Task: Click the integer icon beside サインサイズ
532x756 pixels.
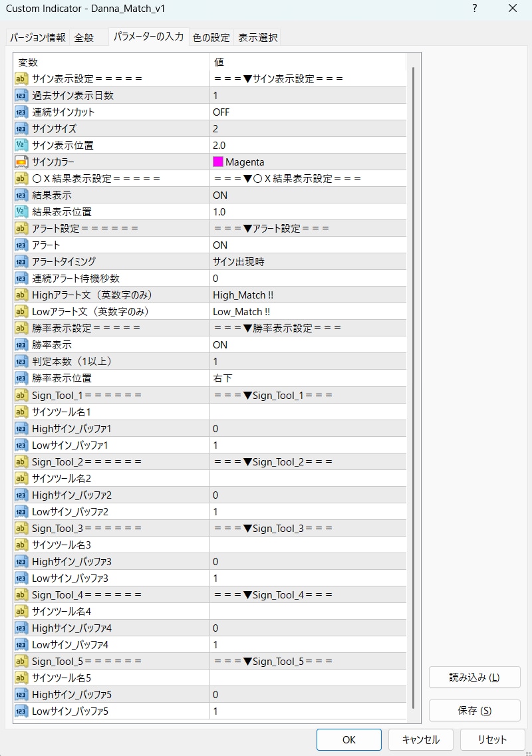Action: pos(21,129)
